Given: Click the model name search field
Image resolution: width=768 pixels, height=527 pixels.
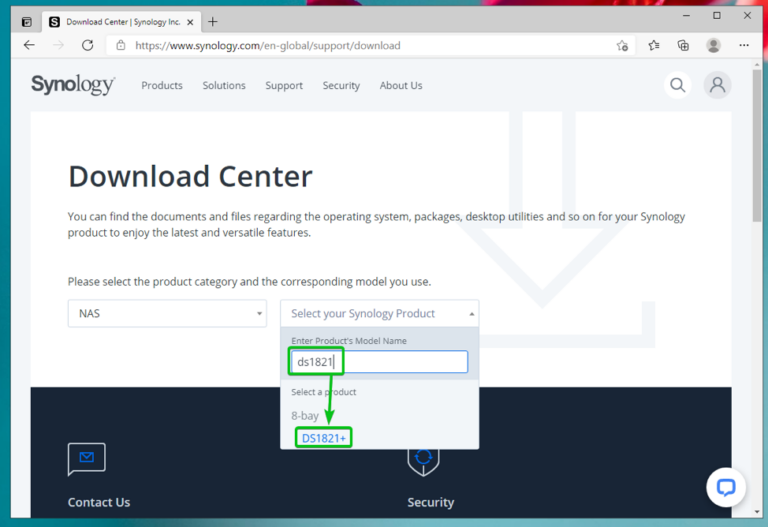Looking at the screenshot, I should tap(379, 362).
